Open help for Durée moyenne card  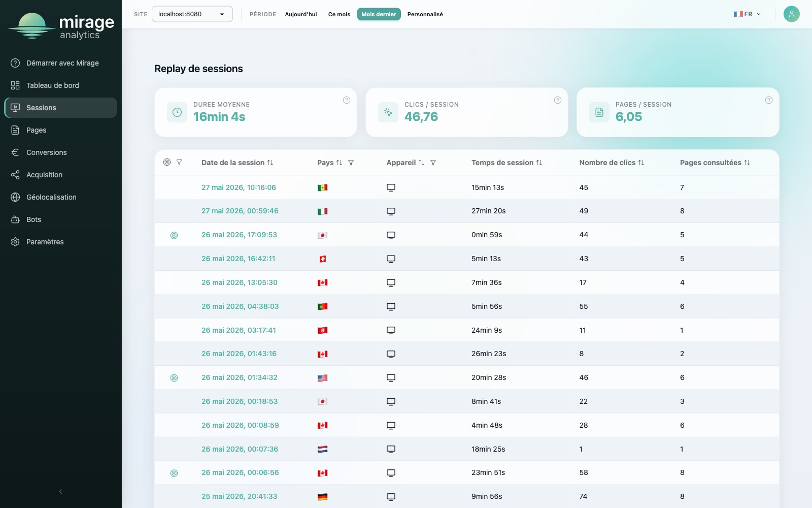[347, 100]
